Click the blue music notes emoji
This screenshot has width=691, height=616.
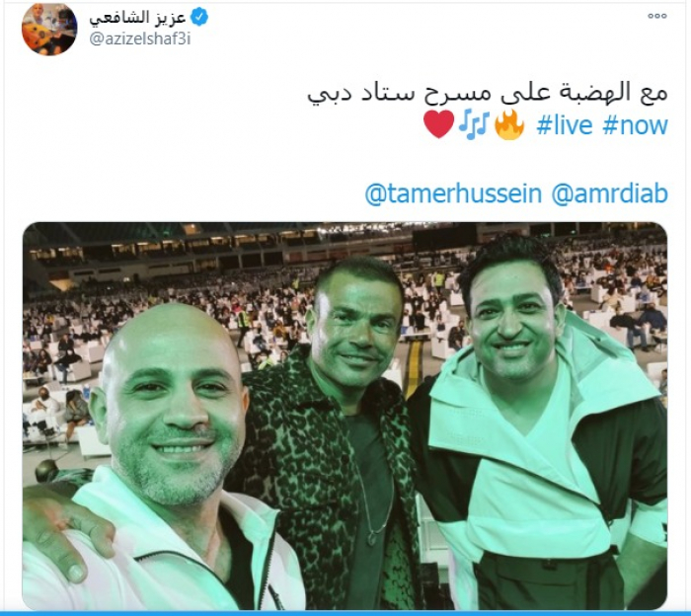click(474, 125)
